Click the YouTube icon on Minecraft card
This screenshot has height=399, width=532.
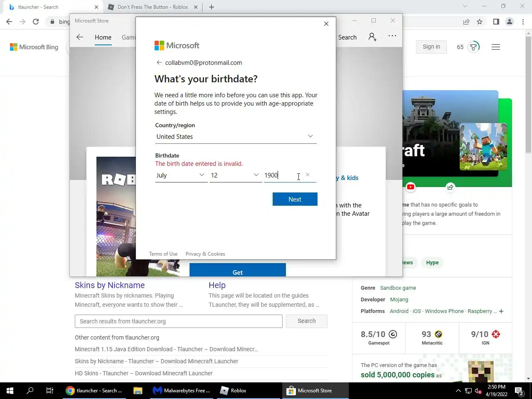click(411, 187)
